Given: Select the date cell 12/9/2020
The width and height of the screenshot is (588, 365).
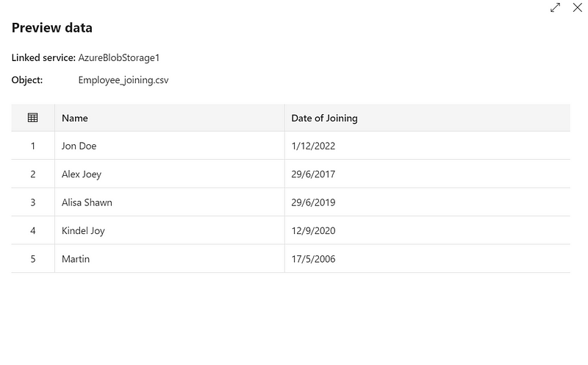Looking at the screenshot, I should 427,230.
